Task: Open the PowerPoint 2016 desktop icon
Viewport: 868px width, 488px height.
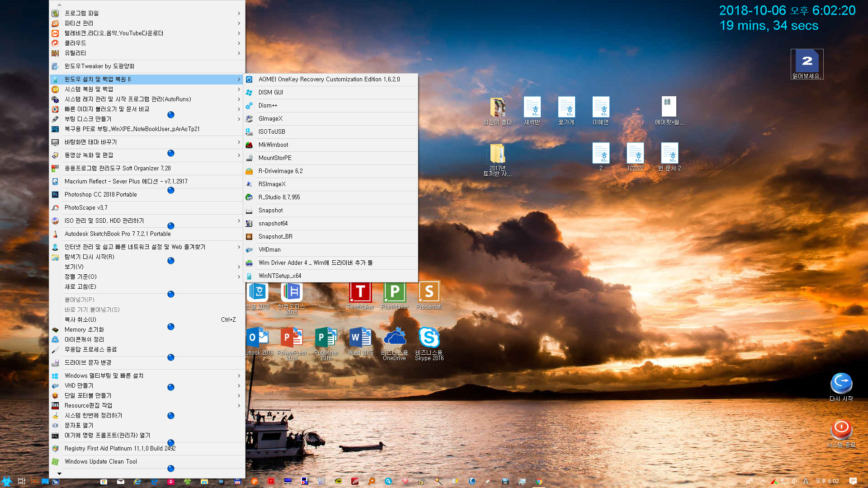Action: click(292, 343)
